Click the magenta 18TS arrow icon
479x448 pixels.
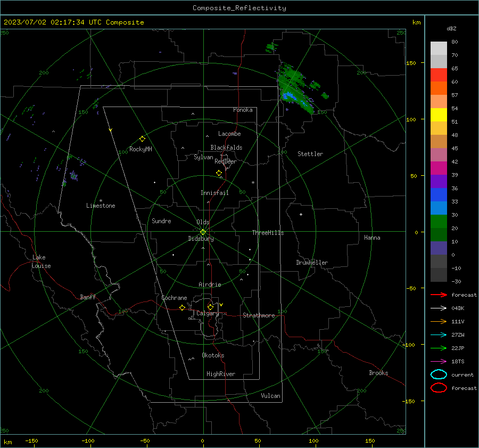(439, 362)
